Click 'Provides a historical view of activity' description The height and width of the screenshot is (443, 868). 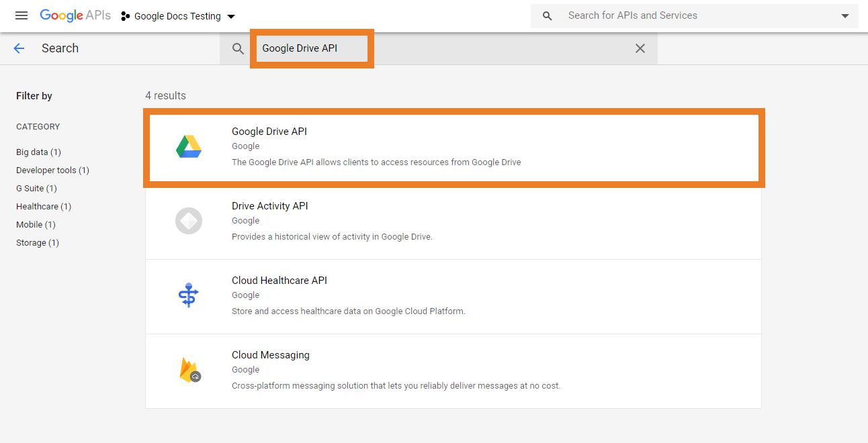(332, 237)
